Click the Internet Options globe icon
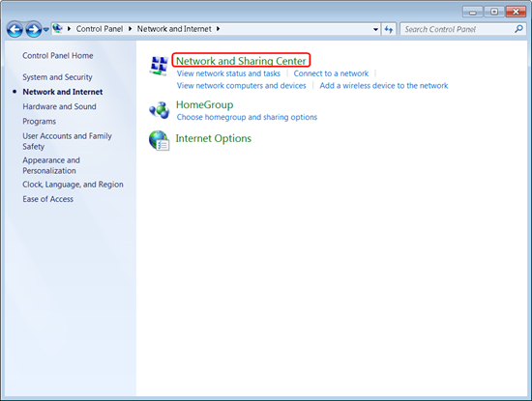The height and width of the screenshot is (401, 532). tap(160, 140)
